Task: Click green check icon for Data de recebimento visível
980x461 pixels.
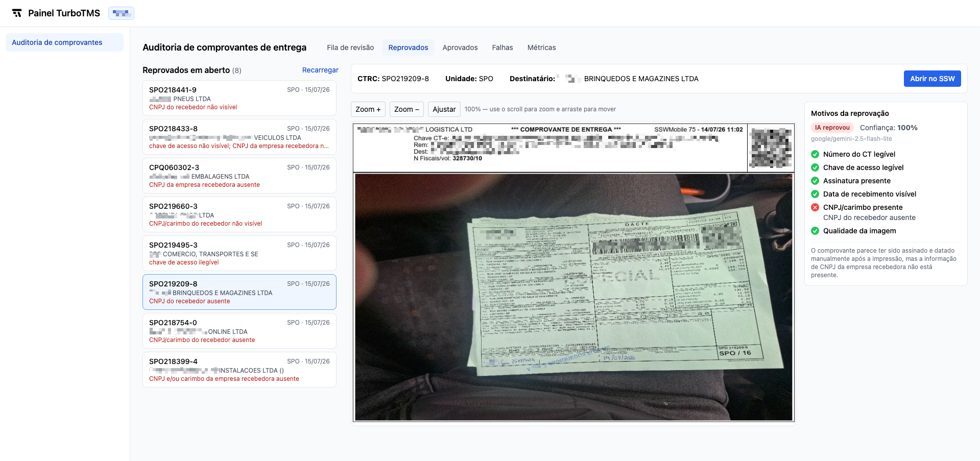Action: tap(815, 194)
